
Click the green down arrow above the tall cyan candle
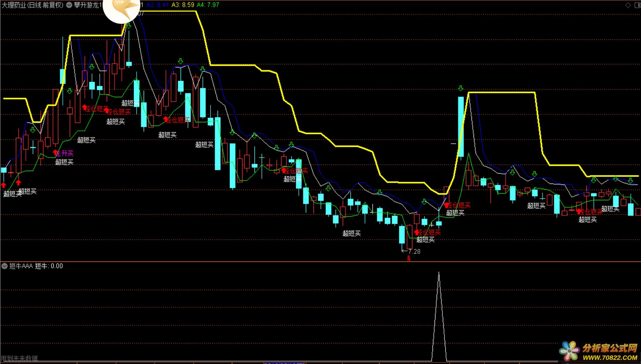coord(461,89)
